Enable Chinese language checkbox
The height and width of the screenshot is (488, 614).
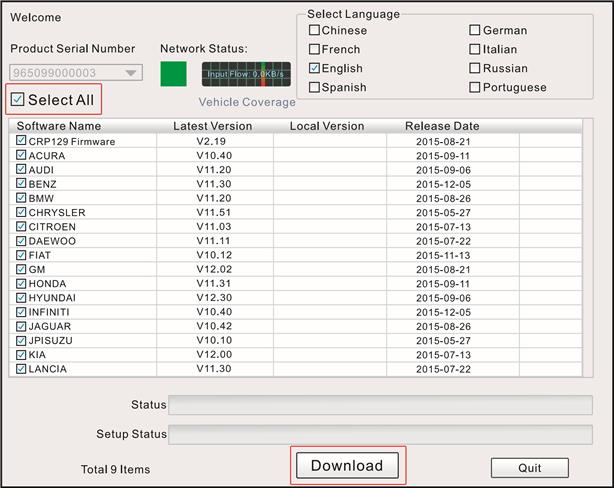pos(314,30)
